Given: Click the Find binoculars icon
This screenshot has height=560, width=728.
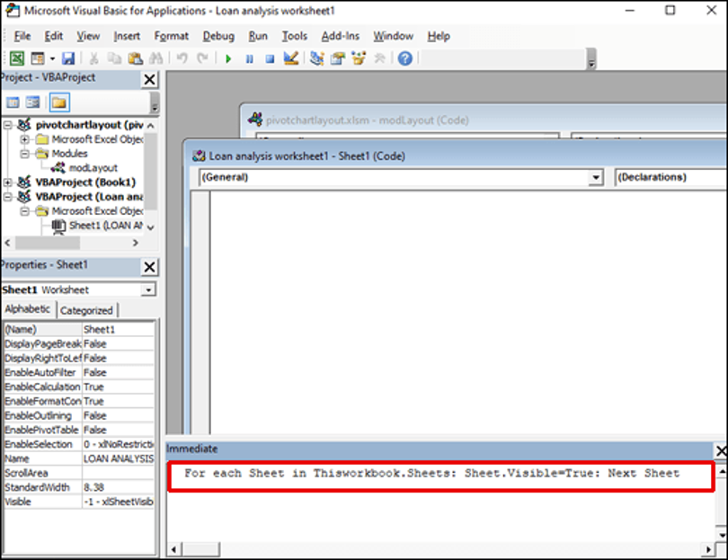Looking at the screenshot, I should pos(156,58).
